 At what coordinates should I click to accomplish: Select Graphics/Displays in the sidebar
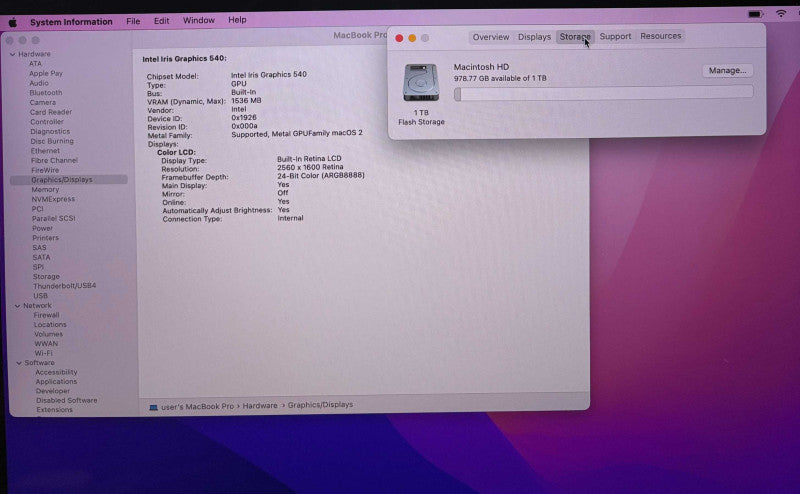pyautogui.click(x=69, y=180)
